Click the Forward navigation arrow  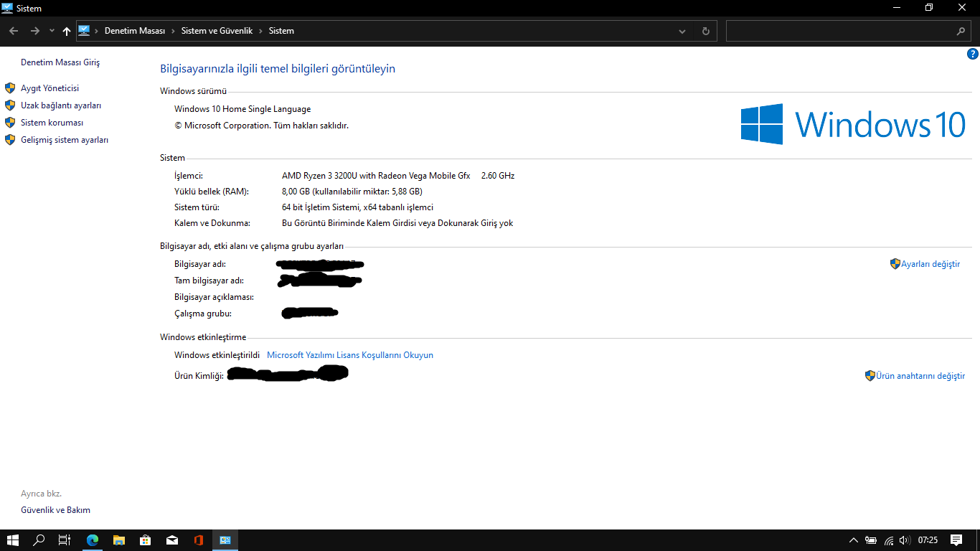[34, 31]
